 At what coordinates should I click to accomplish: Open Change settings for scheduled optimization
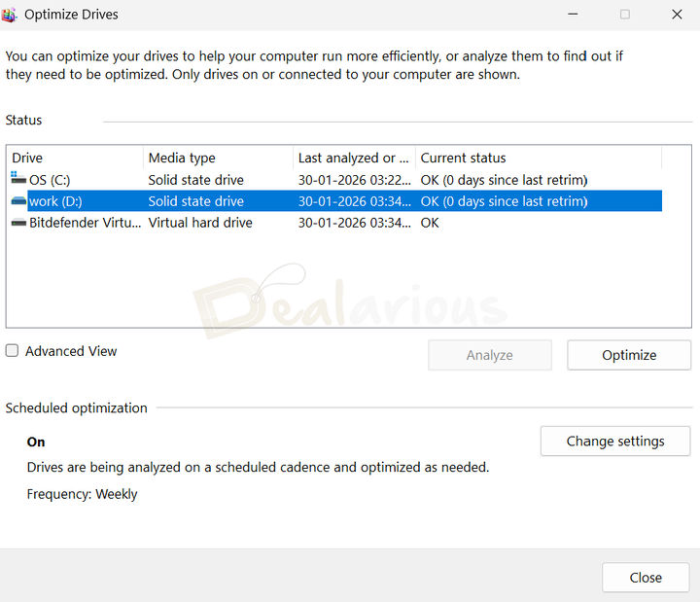(615, 442)
